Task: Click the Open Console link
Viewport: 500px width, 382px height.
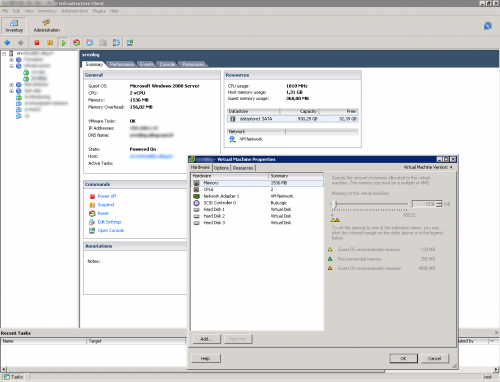Action: click(111, 231)
